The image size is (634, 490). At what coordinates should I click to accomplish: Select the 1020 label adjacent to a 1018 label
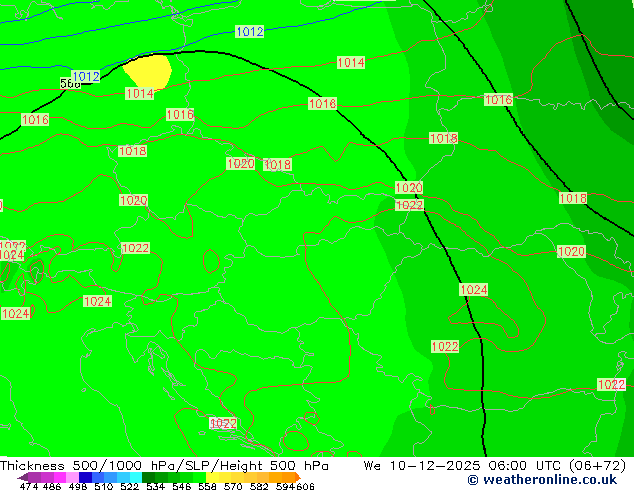click(x=241, y=163)
